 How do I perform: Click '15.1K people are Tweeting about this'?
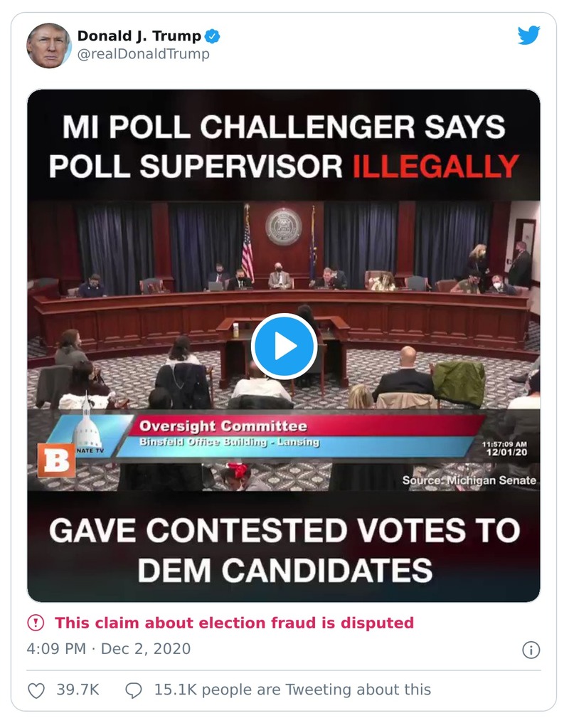[292, 690]
